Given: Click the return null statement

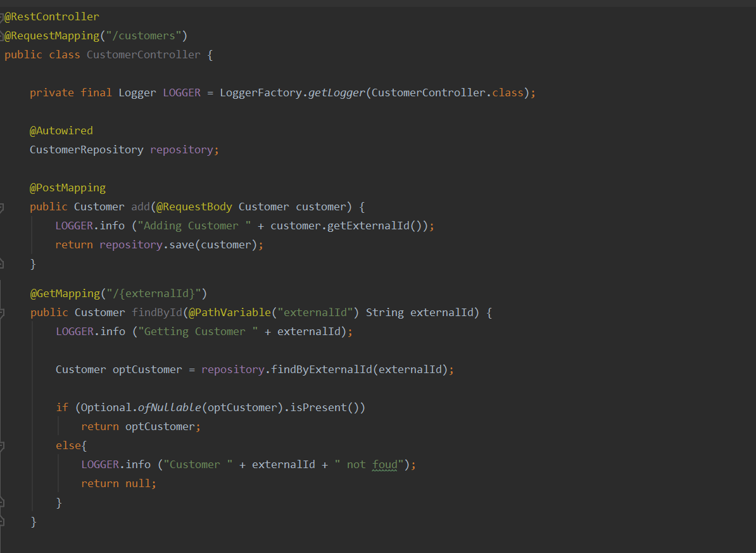Looking at the screenshot, I should [118, 483].
